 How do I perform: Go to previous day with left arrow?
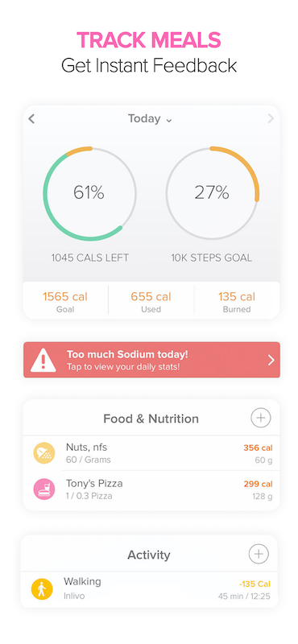tap(31, 119)
